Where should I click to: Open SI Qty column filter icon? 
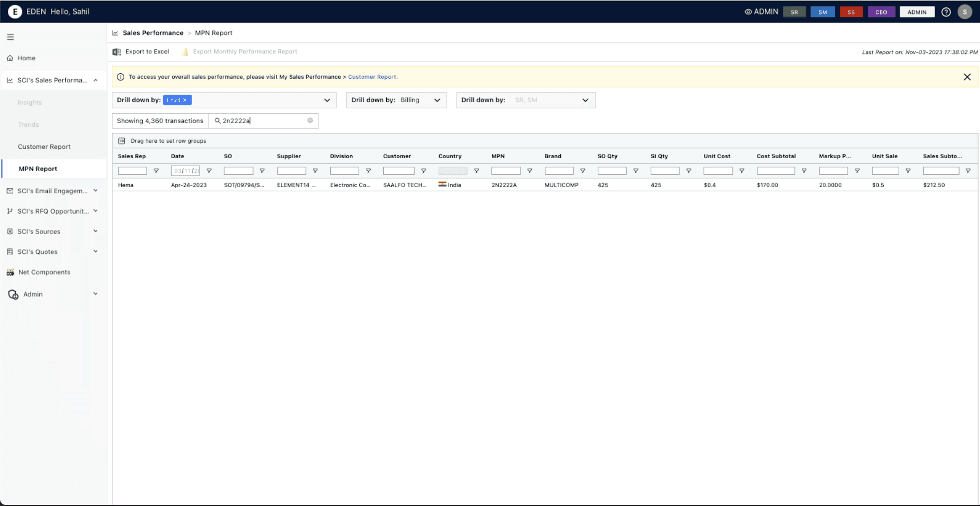(689, 171)
